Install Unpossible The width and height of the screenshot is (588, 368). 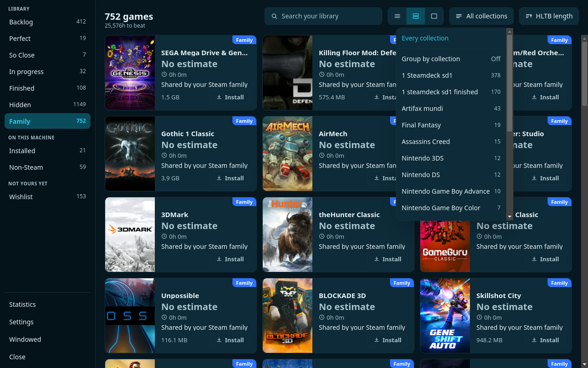[230, 340]
